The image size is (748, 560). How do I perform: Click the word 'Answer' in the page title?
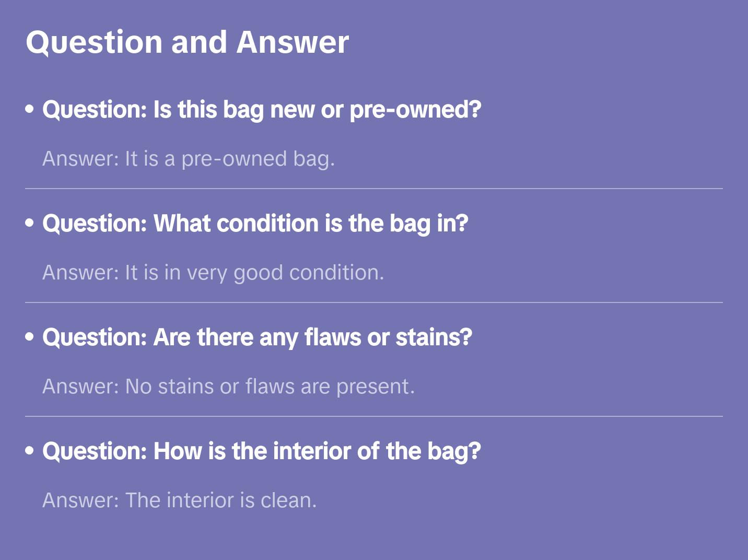[x=293, y=42]
